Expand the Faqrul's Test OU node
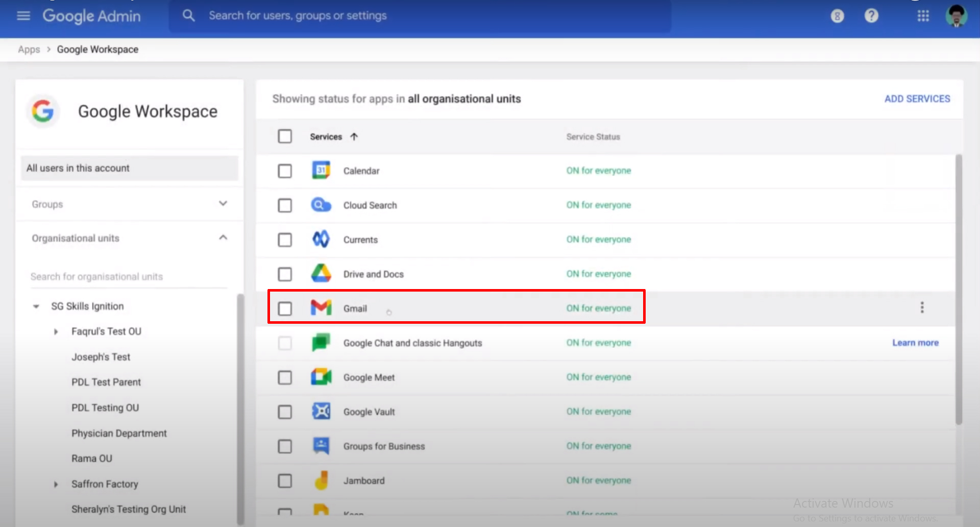 (56, 331)
